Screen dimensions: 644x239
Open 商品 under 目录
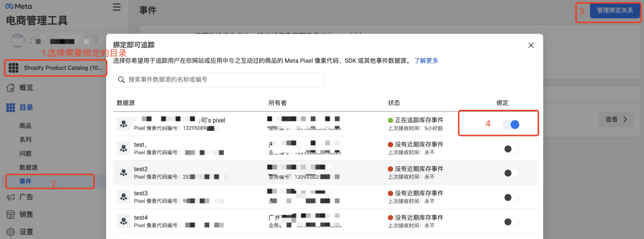(25, 126)
